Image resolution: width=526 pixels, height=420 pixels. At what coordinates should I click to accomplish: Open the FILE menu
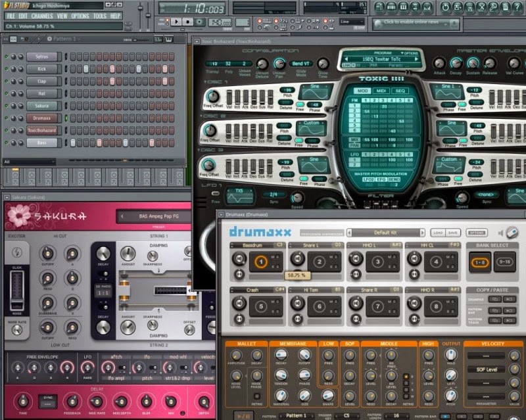pyautogui.click(x=11, y=16)
